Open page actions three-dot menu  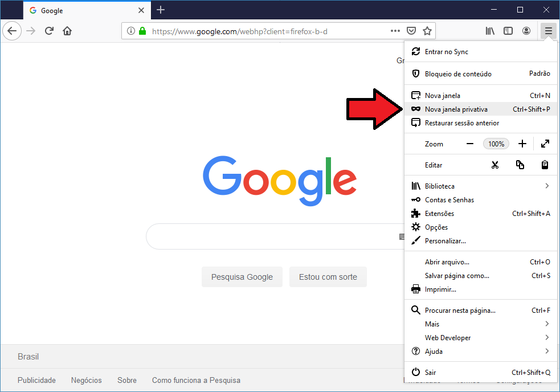pyautogui.click(x=395, y=31)
